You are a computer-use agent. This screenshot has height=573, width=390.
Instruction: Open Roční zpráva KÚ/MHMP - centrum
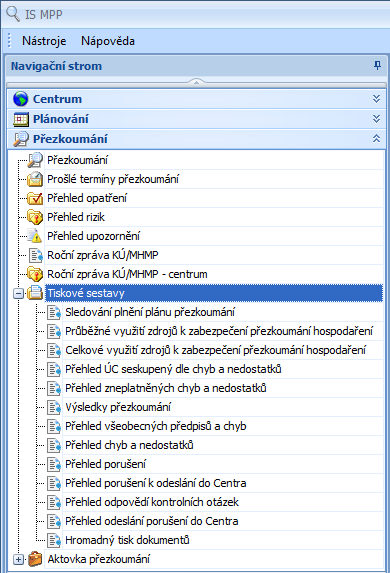pyautogui.click(x=127, y=274)
